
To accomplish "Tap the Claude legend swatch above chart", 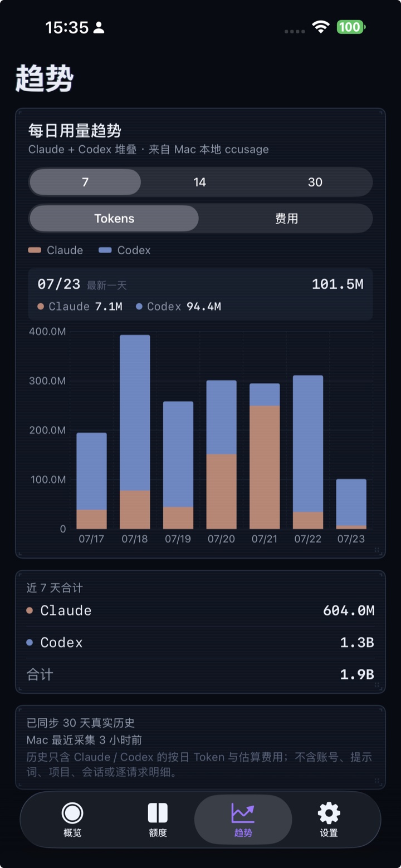I will (35, 250).
